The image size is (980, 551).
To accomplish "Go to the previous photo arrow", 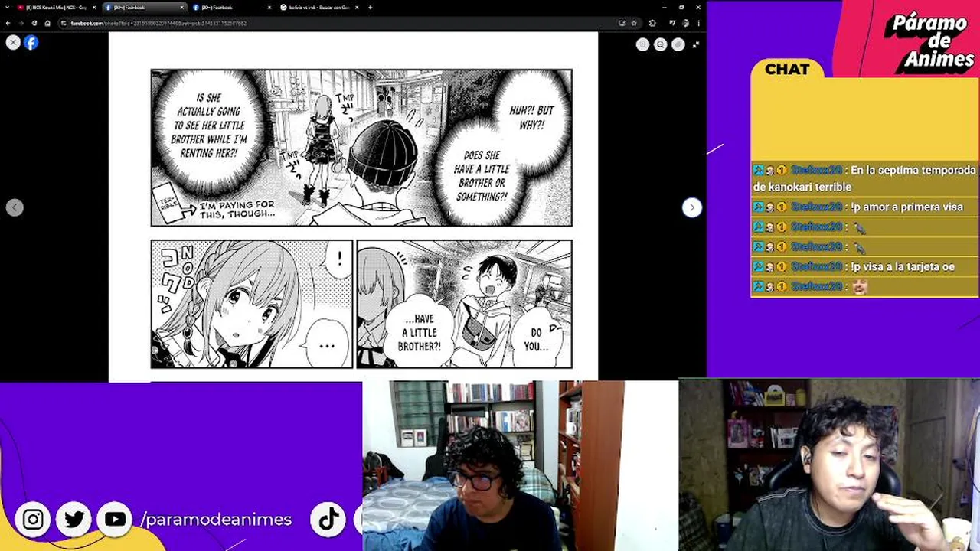I will coord(15,207).
